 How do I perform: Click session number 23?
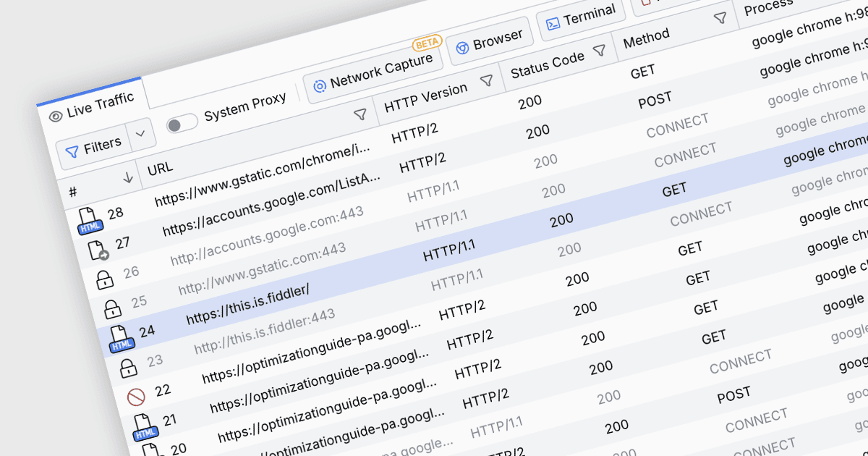155,360
